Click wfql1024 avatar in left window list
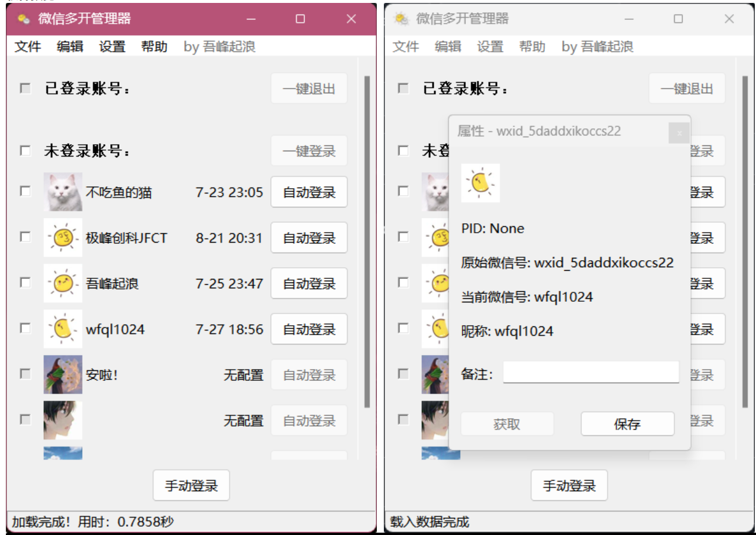Screen dimensions: 756x535 (x=63, y=329)
